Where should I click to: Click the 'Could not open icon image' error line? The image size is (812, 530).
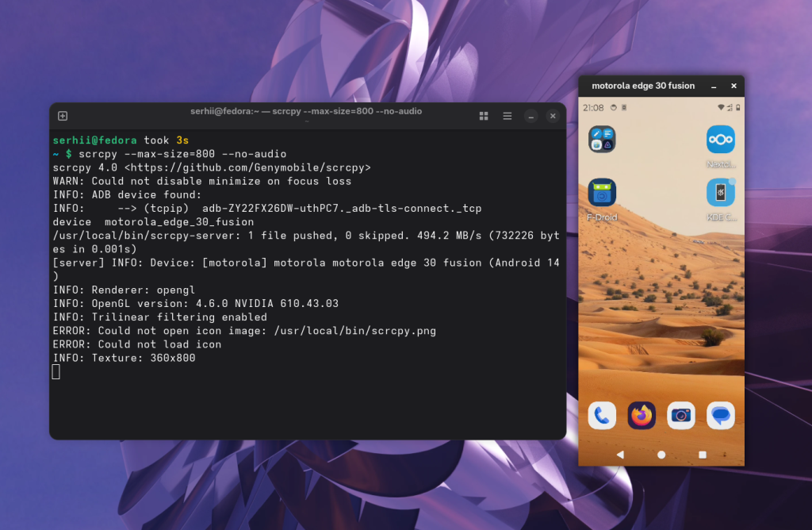244,331
